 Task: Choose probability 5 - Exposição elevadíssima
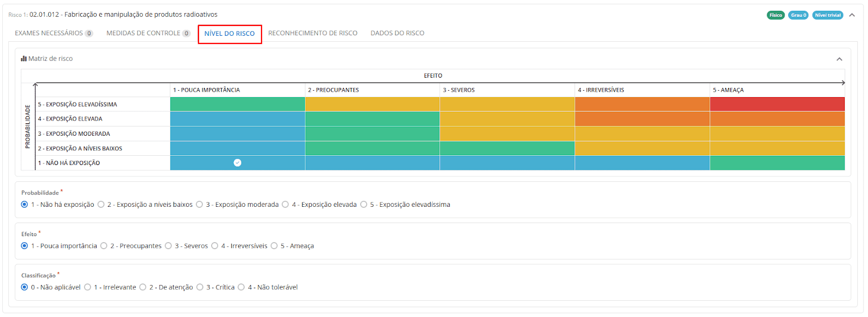coord(364,205)
